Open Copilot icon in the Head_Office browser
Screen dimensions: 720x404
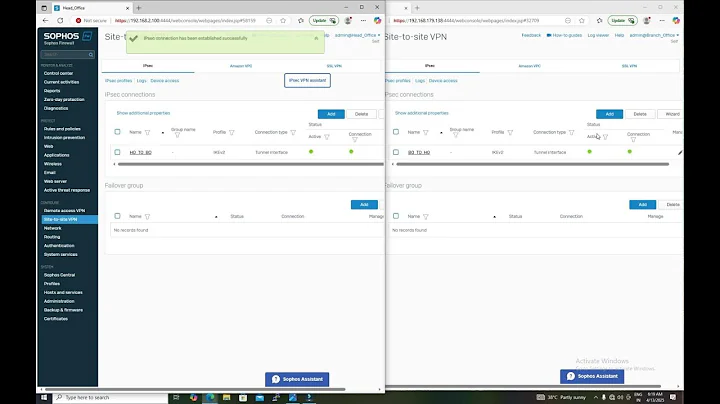(x=377, y=21)
